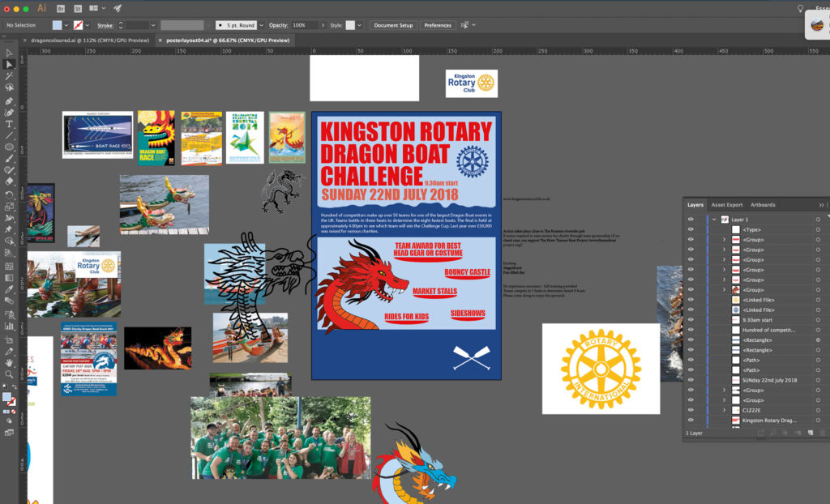
Task: Click the fill color swatch in control bar
Action: pyautogui.click(x=58, y=25)
